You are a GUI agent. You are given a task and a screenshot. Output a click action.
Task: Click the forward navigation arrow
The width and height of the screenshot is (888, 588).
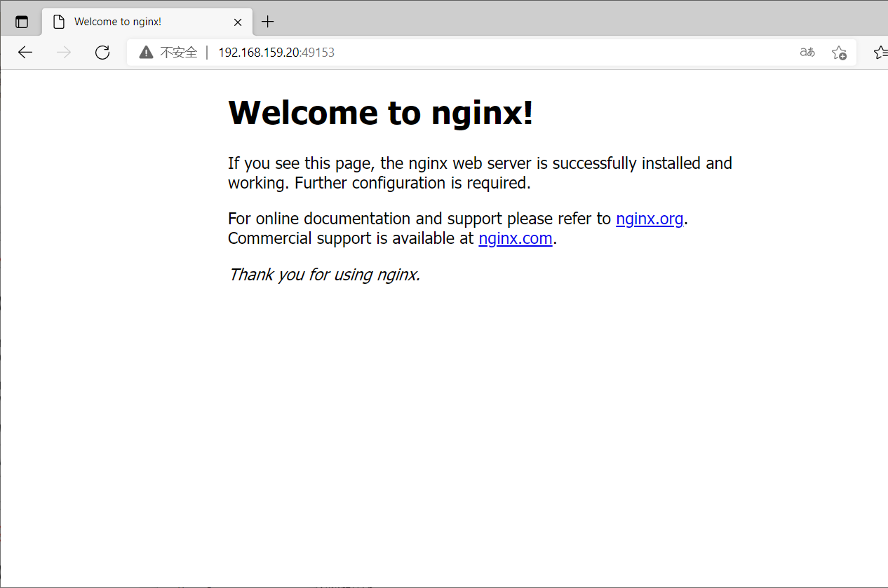point(64,52)
